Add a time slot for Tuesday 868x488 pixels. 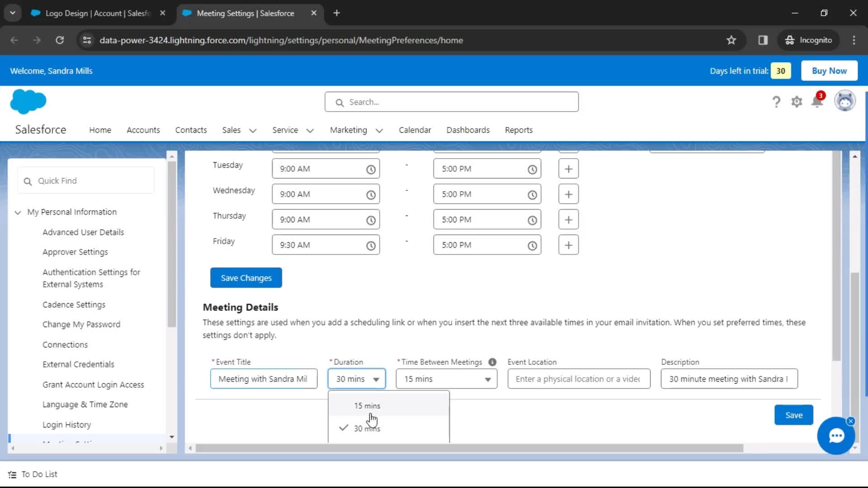coord(568,169)
